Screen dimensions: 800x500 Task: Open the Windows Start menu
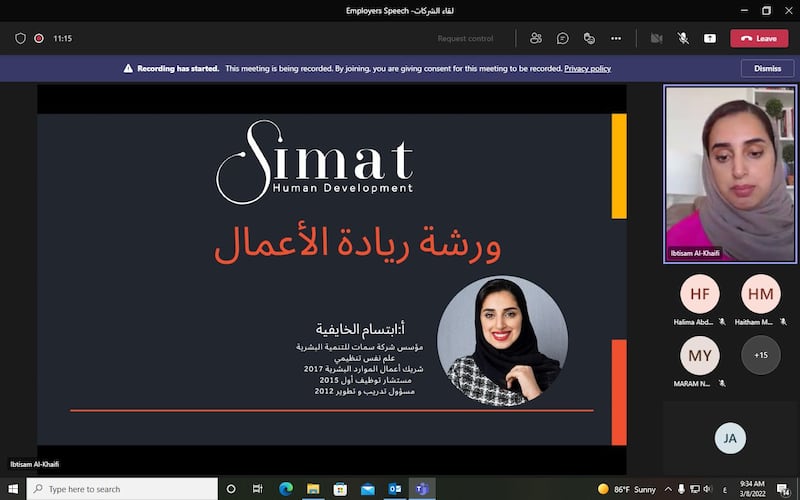(13, 489)
